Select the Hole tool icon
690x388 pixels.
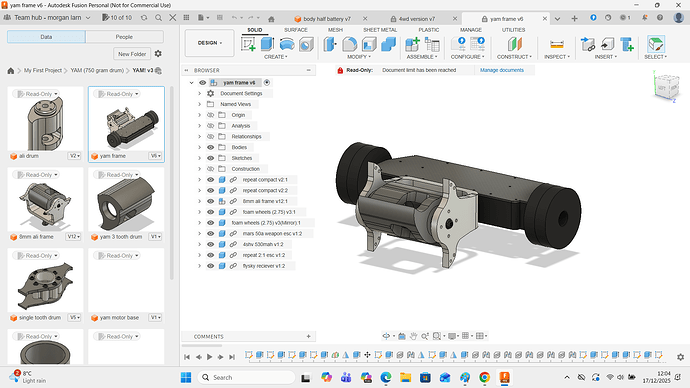pyautogui.click(x=306, y=44)
